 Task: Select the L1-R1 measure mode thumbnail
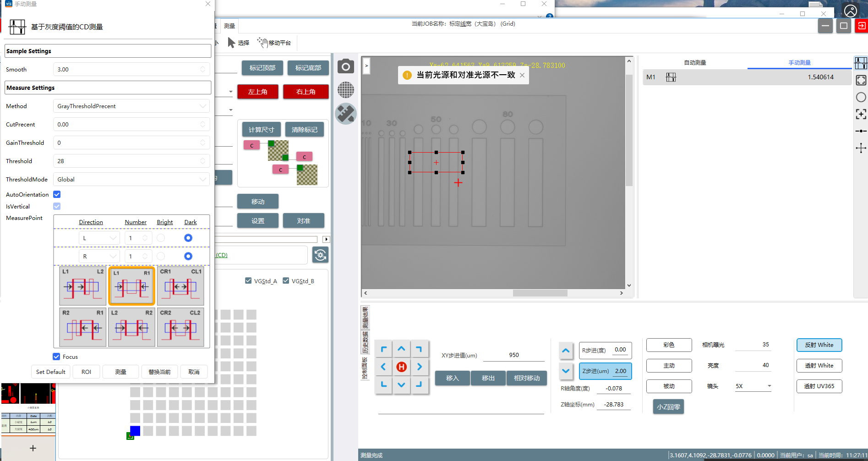point(131,286)
